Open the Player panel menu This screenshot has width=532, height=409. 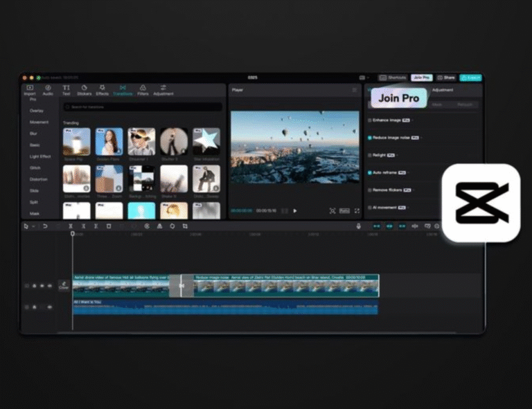[355, 90]
